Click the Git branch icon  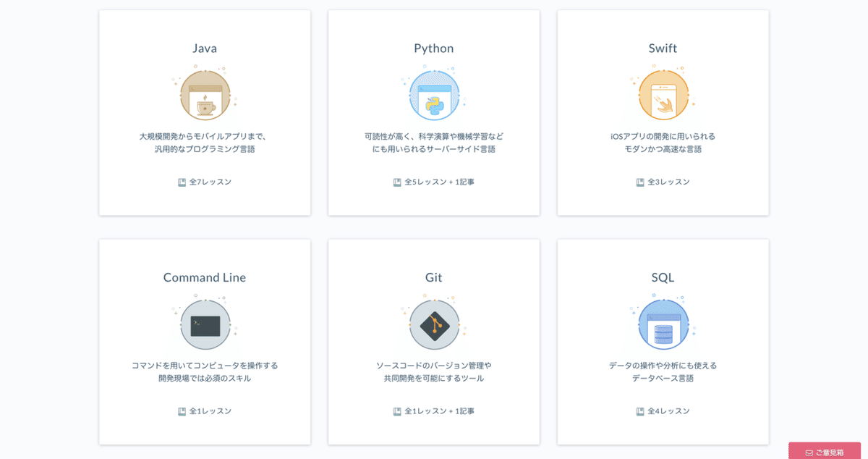[434, 325]
